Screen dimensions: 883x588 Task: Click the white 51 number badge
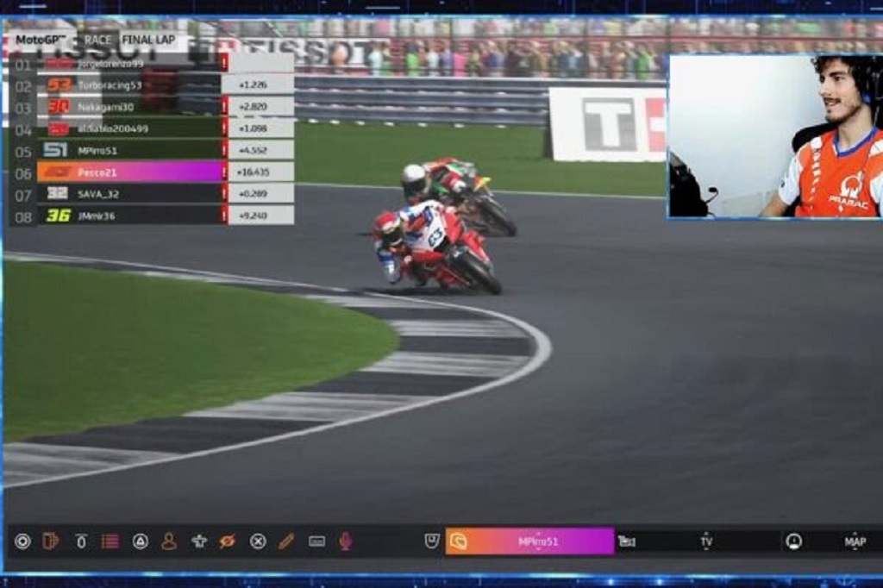(x=56, y=150)
